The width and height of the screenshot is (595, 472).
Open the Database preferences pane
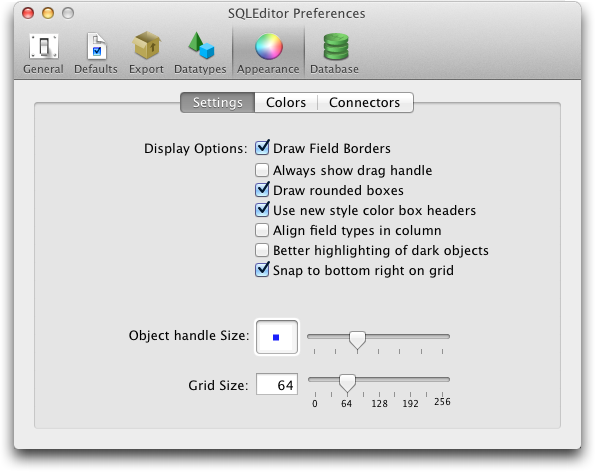334,53
